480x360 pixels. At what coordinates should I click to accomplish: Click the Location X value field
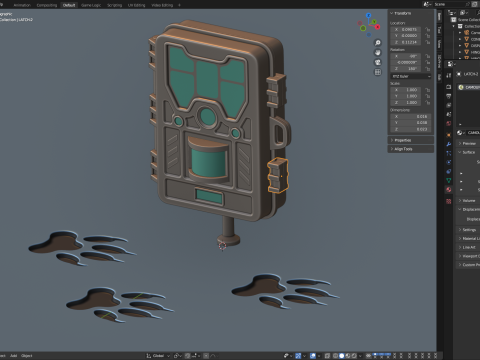point(406,29)
